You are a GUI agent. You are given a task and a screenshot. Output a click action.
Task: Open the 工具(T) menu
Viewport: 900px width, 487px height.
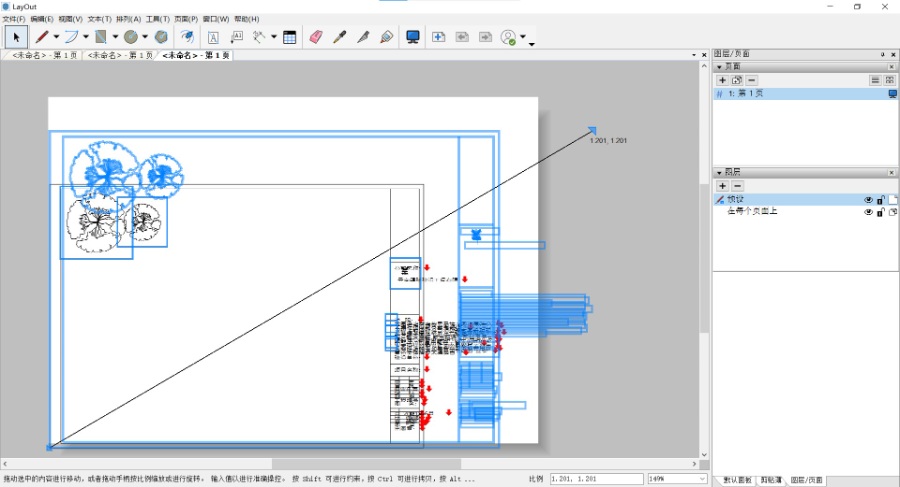click(x=157, y=19)
